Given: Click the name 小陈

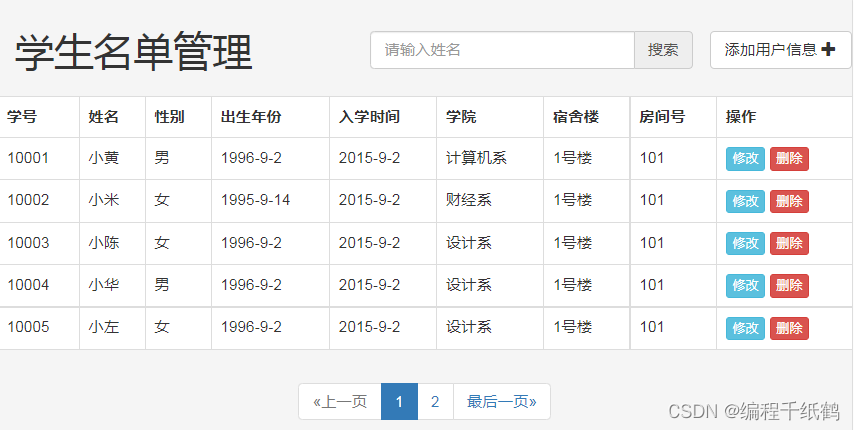Looking at the screenshot, I should point(104,243).
